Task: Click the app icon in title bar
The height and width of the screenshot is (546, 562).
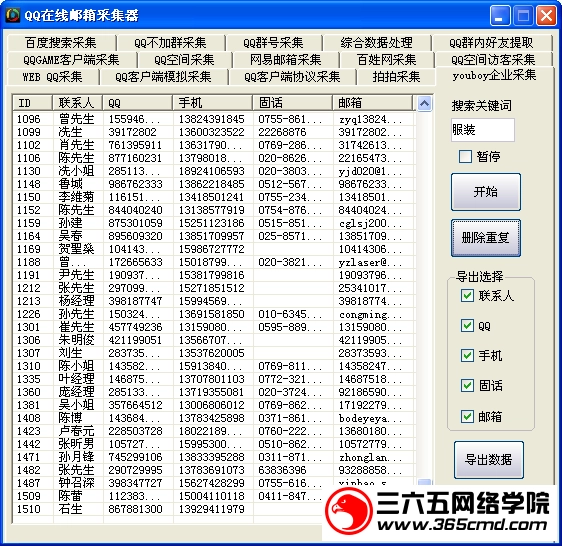Action: [13, 15]
